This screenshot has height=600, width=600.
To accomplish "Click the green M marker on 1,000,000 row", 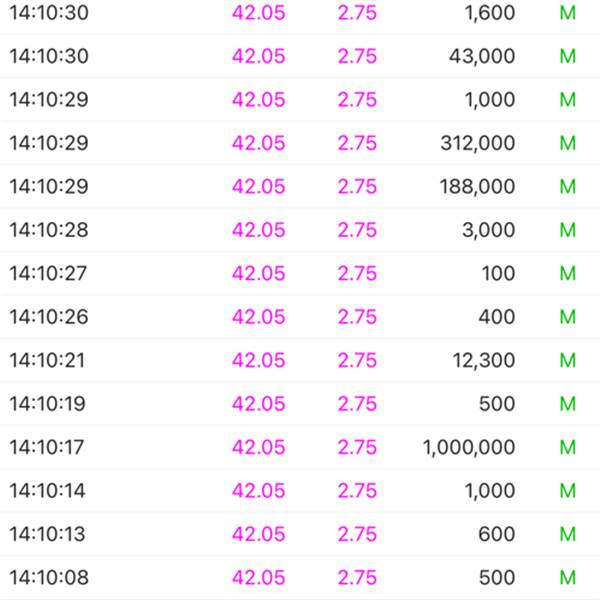I will 567,447.
